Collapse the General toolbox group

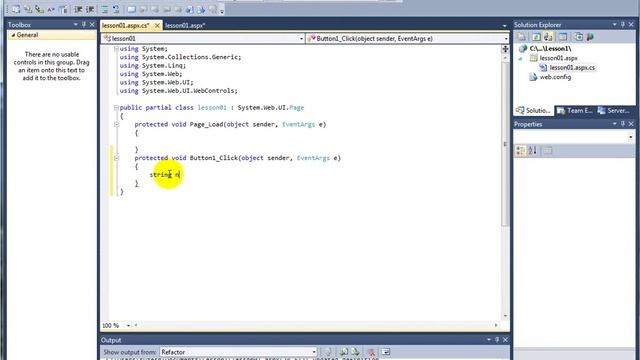[13, 35]
